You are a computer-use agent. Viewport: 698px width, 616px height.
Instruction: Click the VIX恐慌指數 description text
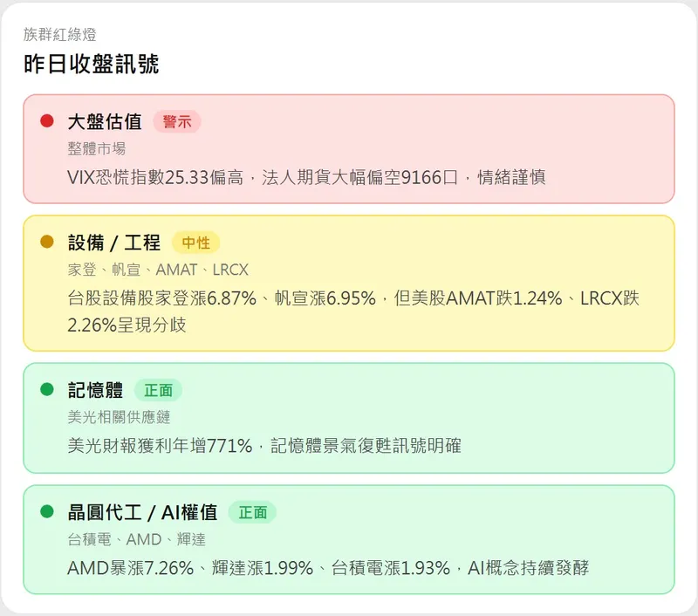(306, 177)
